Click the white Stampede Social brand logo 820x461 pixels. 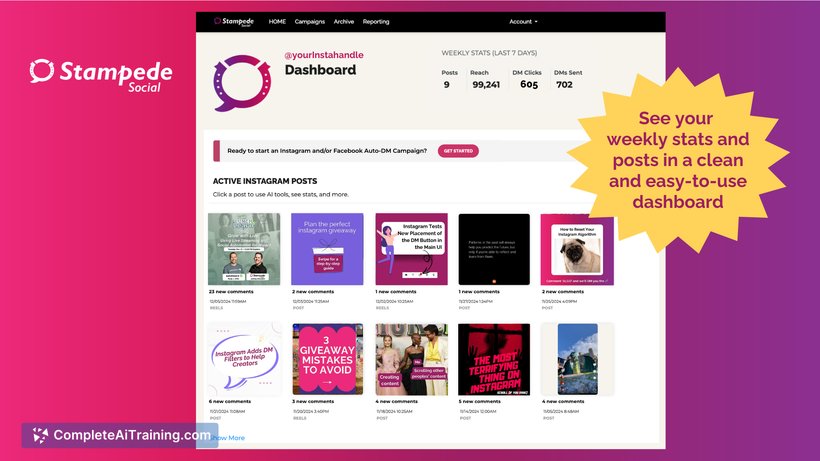pos(100,76)
